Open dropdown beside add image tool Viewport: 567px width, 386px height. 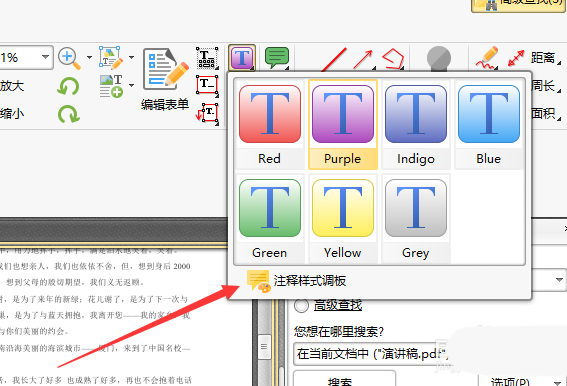(131, 85)
